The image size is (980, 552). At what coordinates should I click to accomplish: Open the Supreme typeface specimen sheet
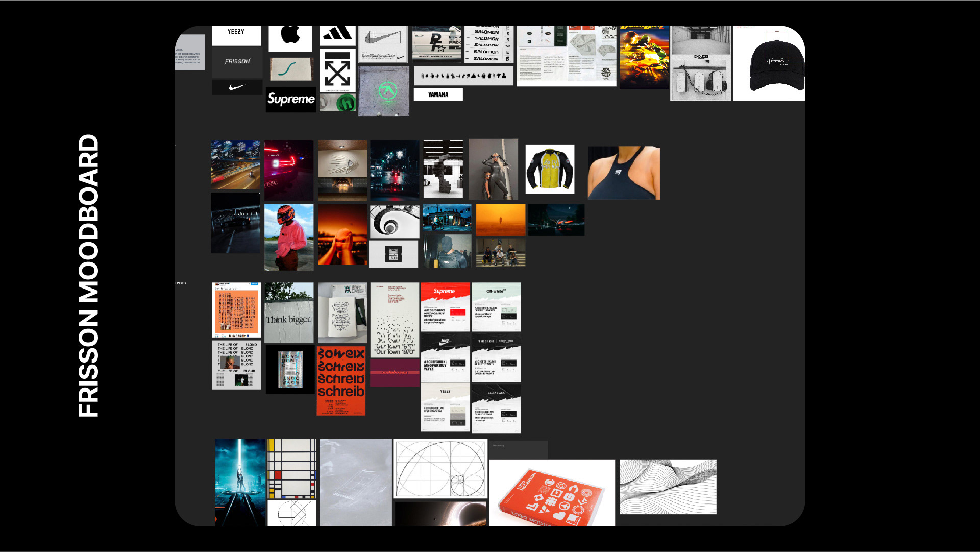click(446, 307)
